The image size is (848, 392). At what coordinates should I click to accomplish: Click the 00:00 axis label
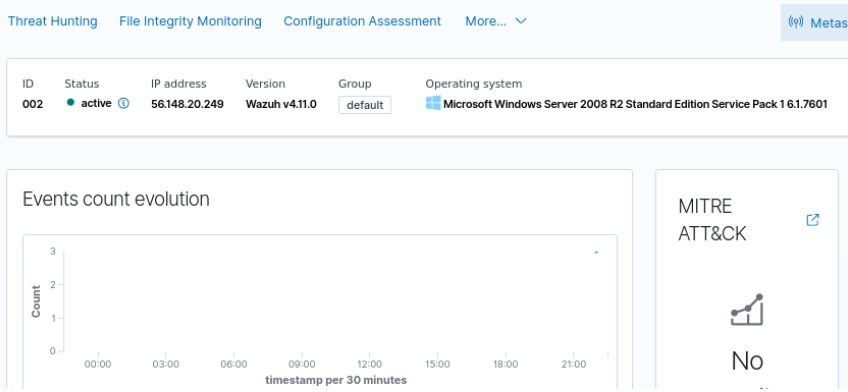(x=98, y=364)
